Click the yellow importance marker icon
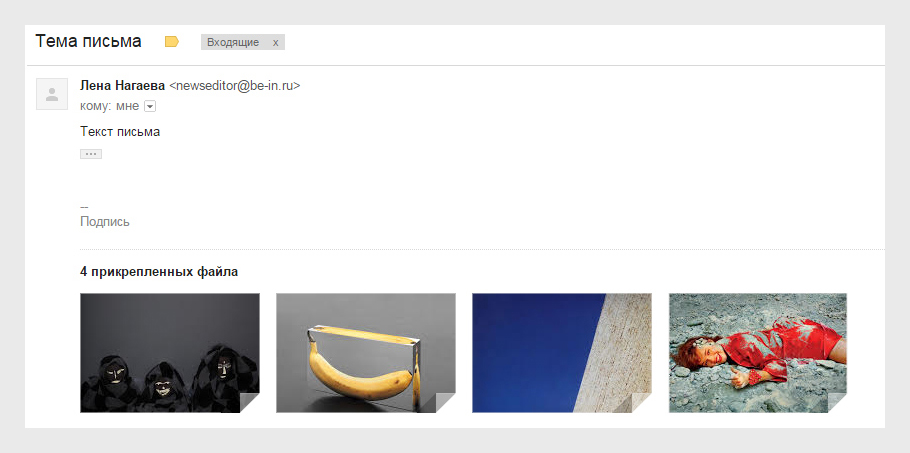 pos(172,42)
